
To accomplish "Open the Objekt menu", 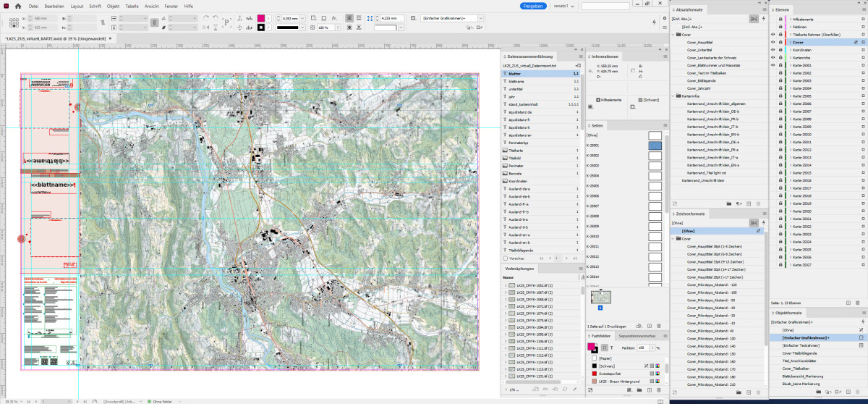I will click(x=114, y=6).
